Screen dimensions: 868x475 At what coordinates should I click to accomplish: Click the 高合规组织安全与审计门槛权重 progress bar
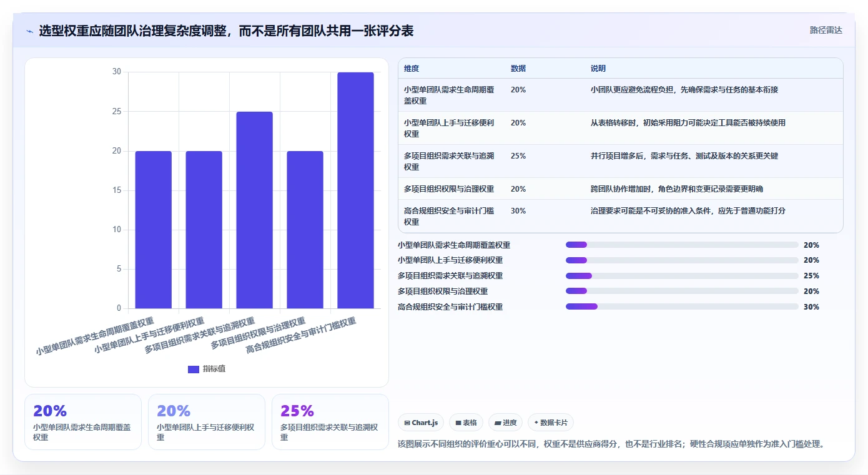coord(682,306)
